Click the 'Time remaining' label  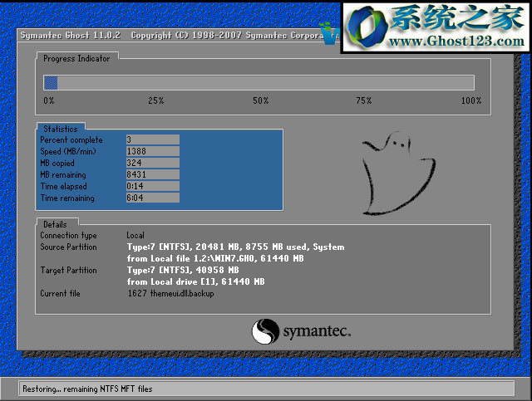click(x=67, y=198)
